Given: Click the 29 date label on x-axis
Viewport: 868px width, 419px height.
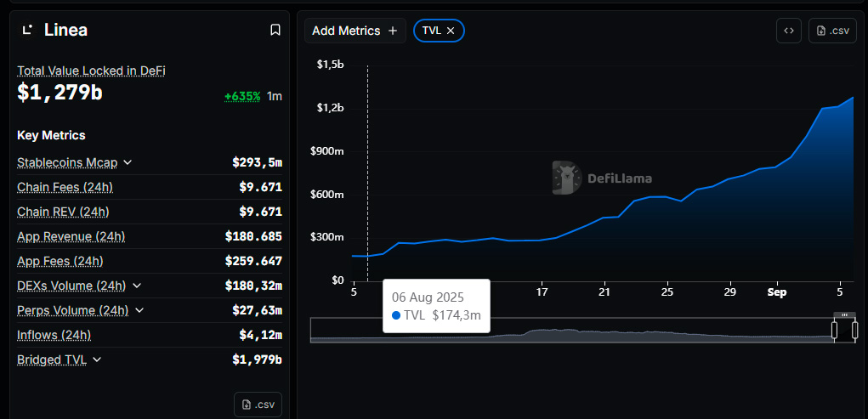Looking at the screenshot, I should (730, 292).
